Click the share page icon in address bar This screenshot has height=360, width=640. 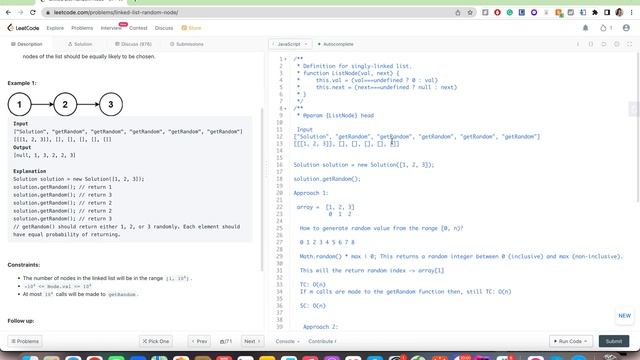[x=458, y=13]
